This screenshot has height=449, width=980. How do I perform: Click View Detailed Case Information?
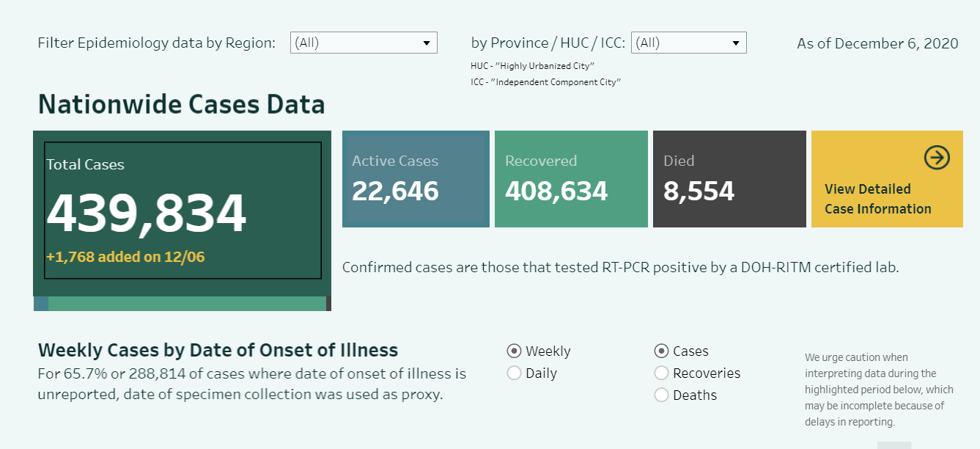coord(877,199)
